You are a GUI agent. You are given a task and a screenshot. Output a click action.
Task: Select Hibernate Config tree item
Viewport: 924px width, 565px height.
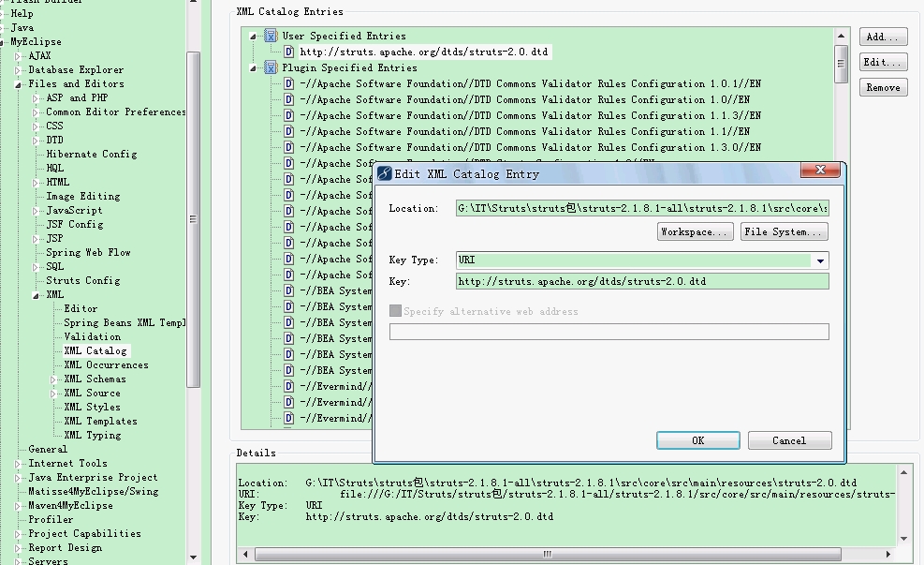[x=92, y=154]
